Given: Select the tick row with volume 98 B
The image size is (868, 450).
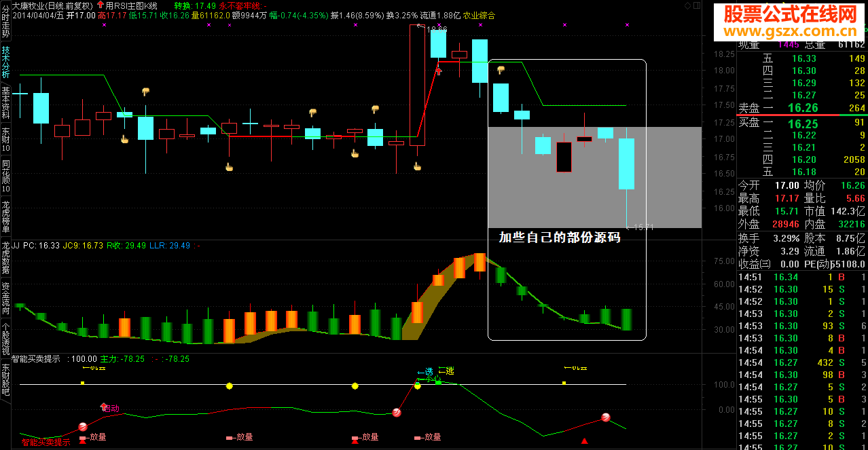Looking at the screenshot, I should 802,375.
